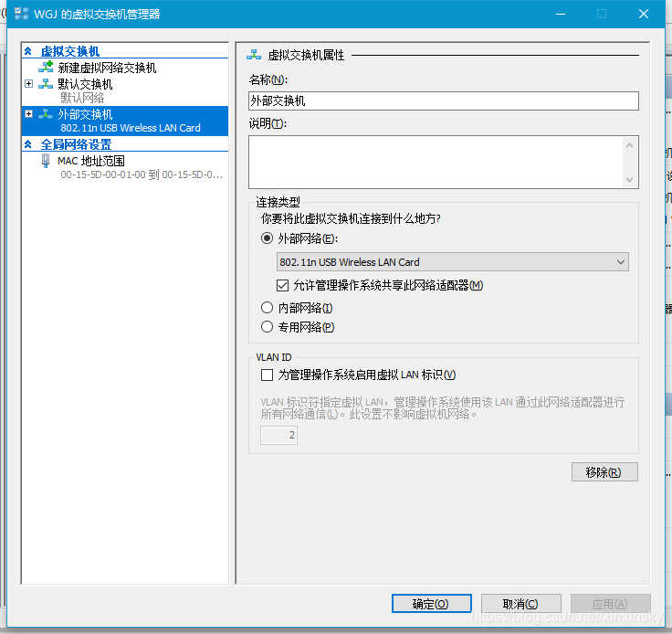672x634 pixels.
Task: Enable virtual LAN ID checkbox for management OS
Action: pyautogui.click(x=268, y=375)
